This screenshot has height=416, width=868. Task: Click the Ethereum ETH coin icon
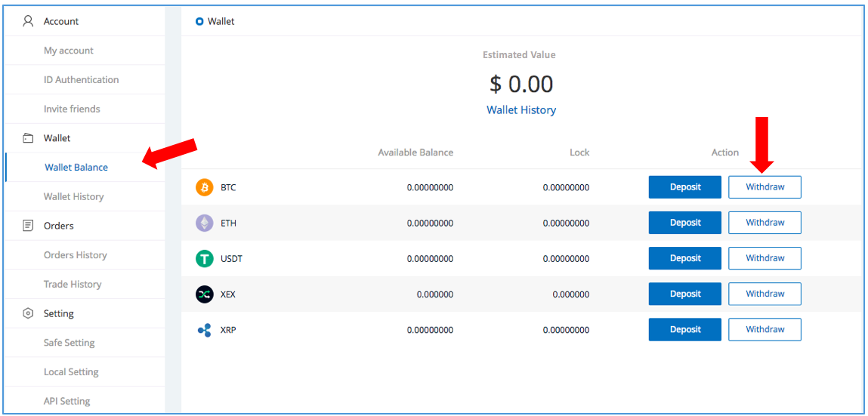click(x=205, y=223)
